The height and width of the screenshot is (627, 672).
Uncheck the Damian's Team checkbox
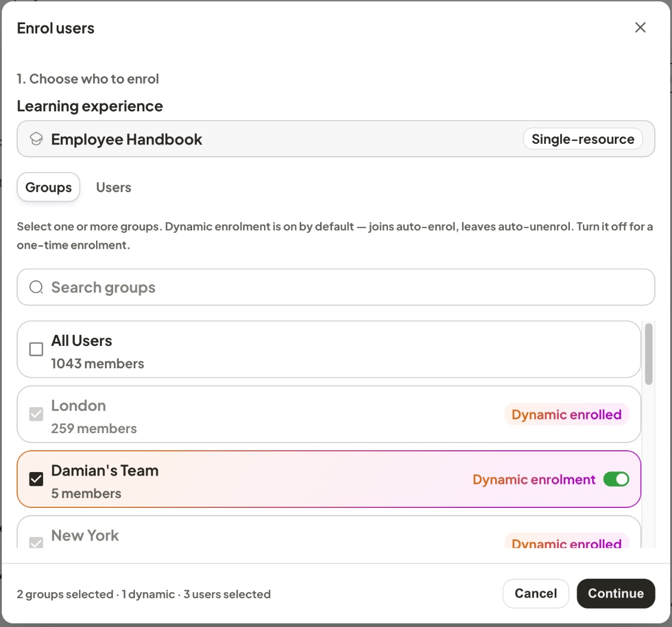pyautogui.click(x=36, y=479)
